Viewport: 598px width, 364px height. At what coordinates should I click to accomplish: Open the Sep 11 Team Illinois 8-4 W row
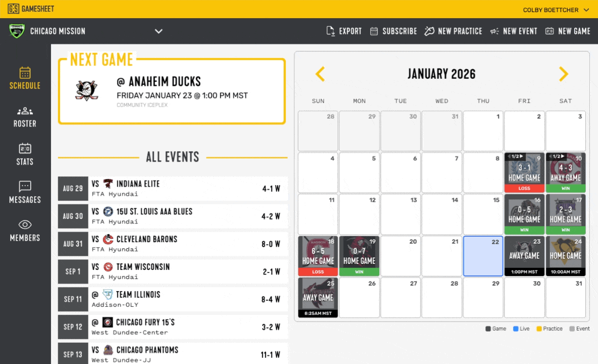click(x=173, y=299)
